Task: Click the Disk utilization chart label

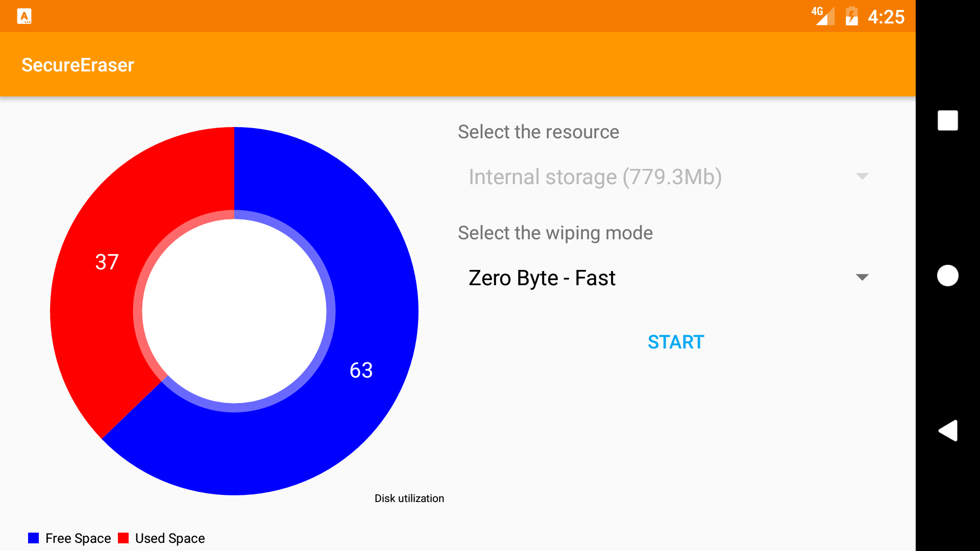Action: (409, 498)
